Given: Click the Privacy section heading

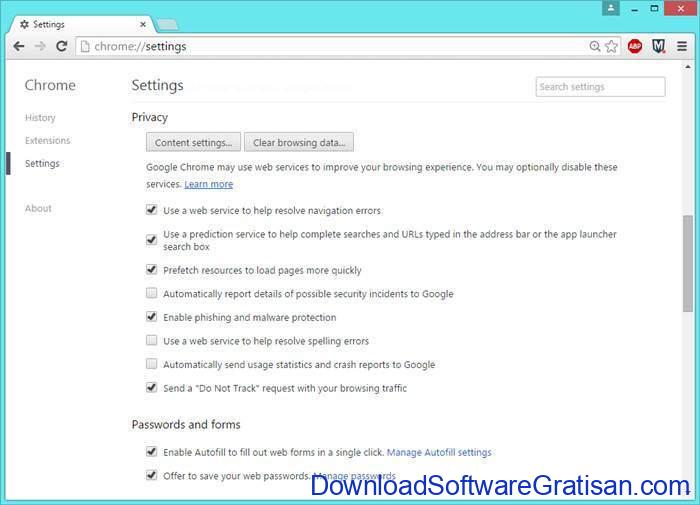Looking at the screenshot, I should click(x=150, y=117).
